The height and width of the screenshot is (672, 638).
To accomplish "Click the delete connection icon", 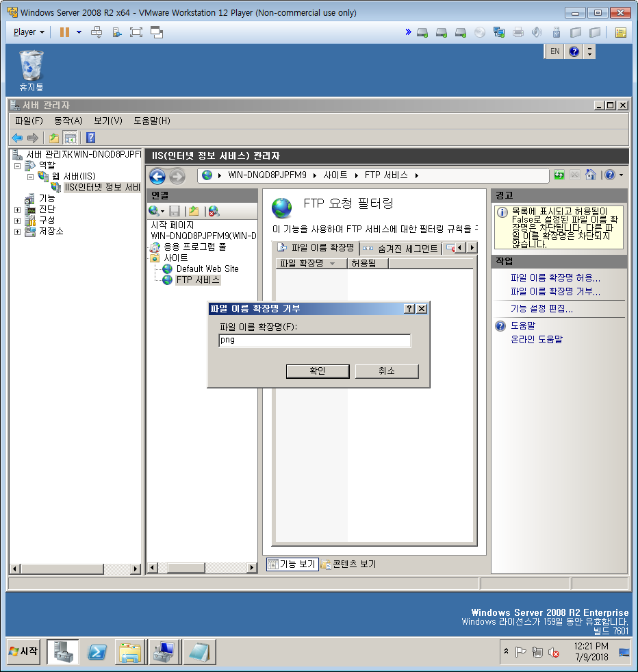I will coord(214,211).
